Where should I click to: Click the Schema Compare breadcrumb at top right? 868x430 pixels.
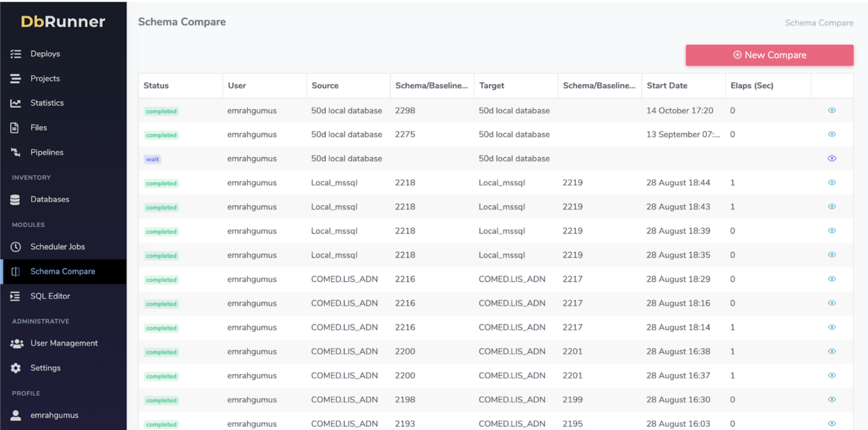pyautogui.click(x=818, y=23)
